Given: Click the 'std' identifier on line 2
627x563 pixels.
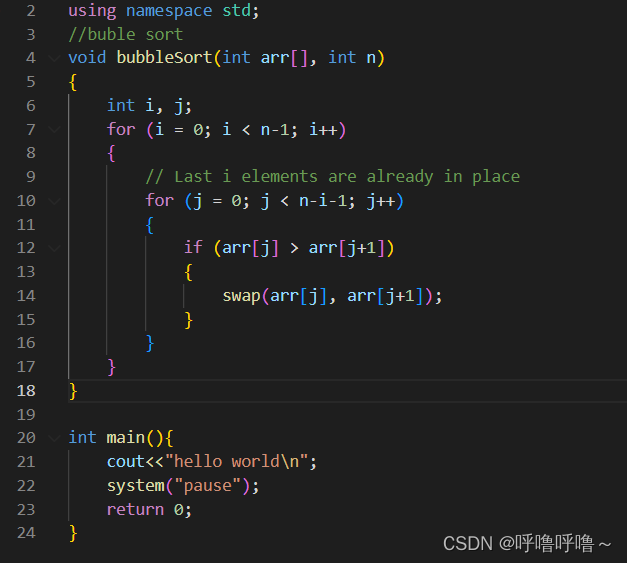Looking at the screenshot, I should click(x=236, y=10).
